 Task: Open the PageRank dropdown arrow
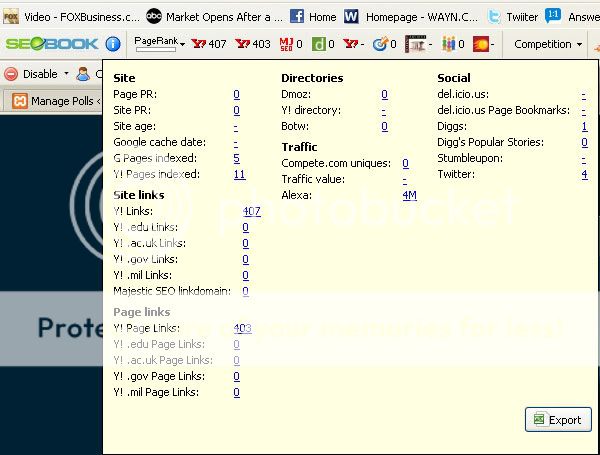coord(183,45)
